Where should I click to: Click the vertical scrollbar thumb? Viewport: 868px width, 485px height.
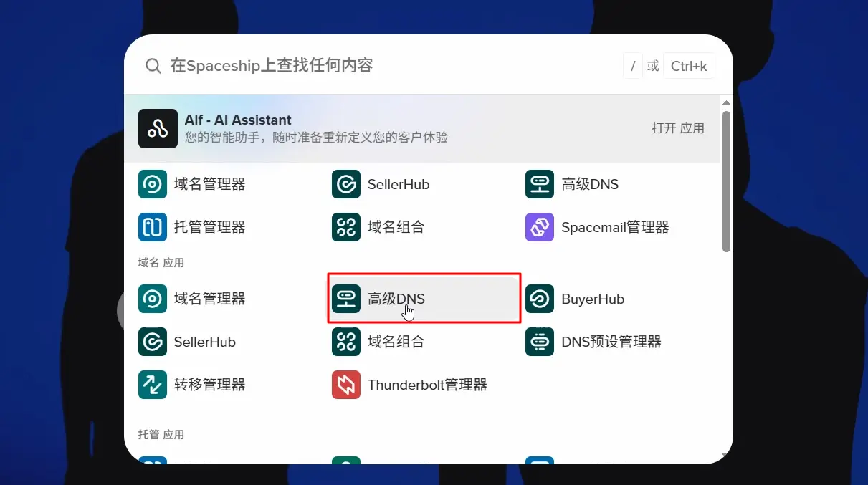(726, 181)
